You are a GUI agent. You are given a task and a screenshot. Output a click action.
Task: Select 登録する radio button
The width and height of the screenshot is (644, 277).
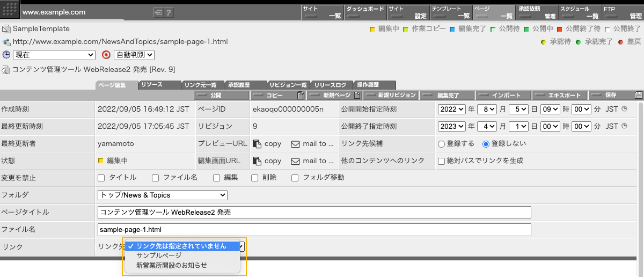pos(442,144)
